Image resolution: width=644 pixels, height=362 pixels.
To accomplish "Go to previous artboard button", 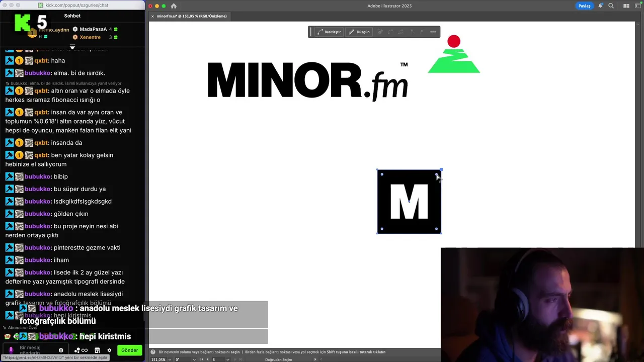I will 207,359.
